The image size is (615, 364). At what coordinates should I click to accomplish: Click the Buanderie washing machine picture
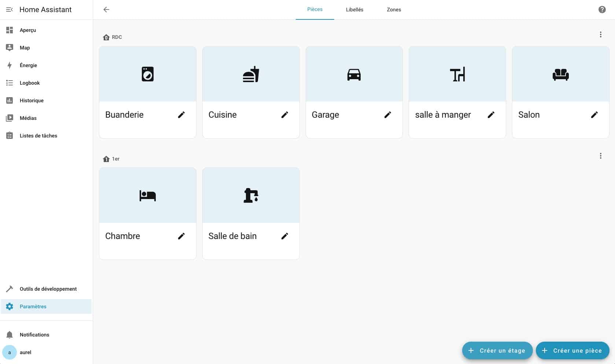click(148, 74)
